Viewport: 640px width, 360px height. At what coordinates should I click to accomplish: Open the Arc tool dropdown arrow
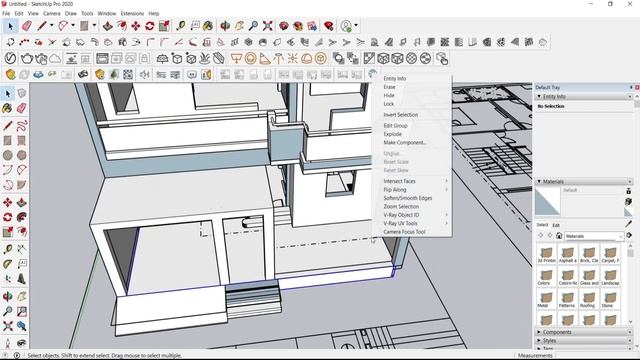73,26
